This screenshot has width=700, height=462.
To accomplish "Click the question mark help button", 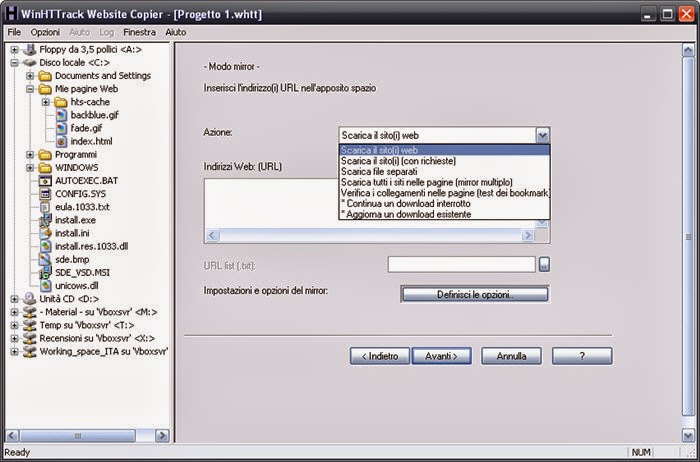I will [582, 356].
